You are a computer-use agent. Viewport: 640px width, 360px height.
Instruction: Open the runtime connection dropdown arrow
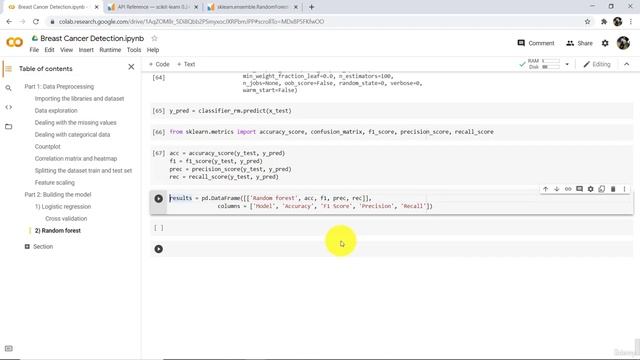(x=567, y=64)
